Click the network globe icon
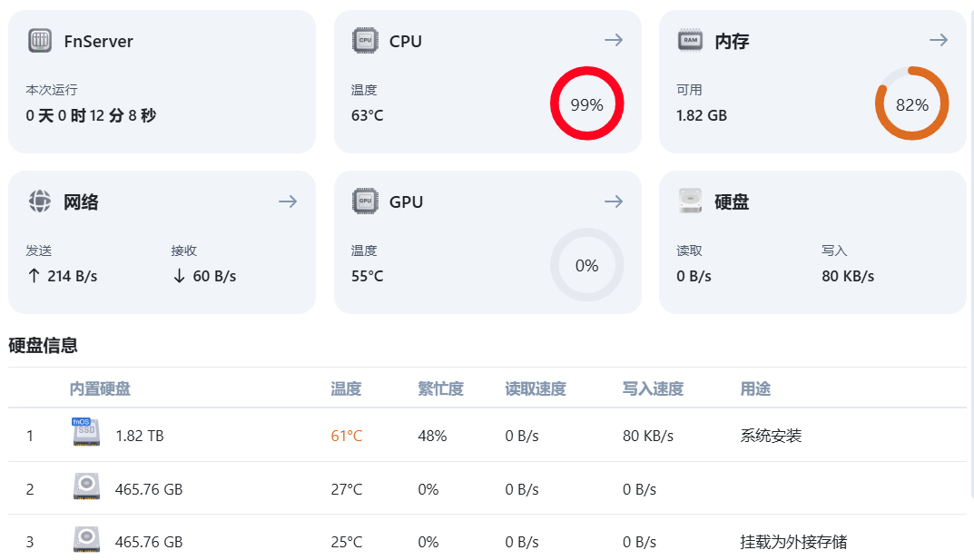 (40, 201)
